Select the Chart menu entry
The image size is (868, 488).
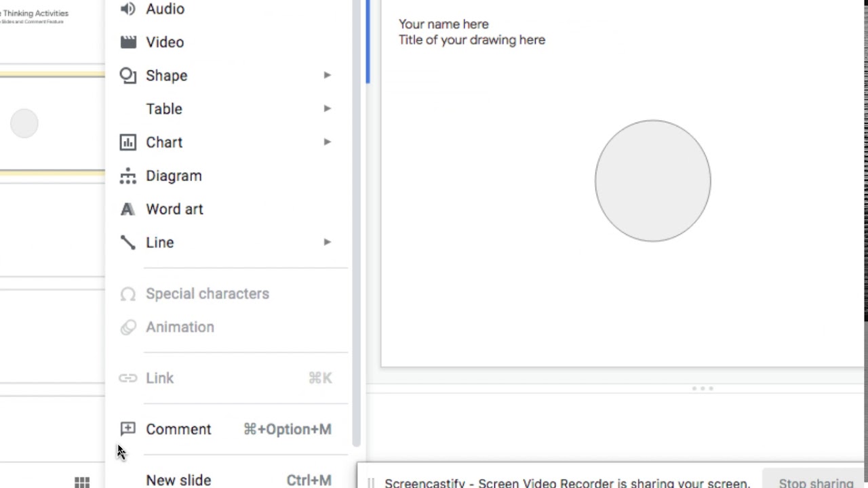(230, 142)
